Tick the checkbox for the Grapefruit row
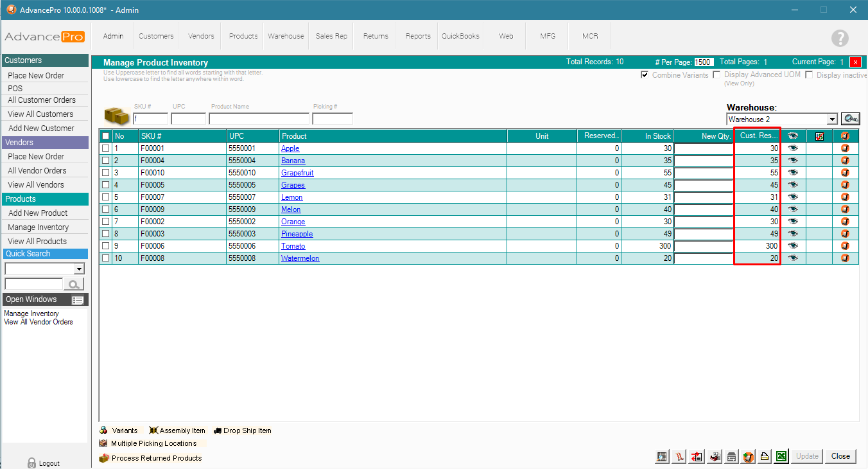Image resolution: width=868 pixels, height=469 pixels. [106, 173]
